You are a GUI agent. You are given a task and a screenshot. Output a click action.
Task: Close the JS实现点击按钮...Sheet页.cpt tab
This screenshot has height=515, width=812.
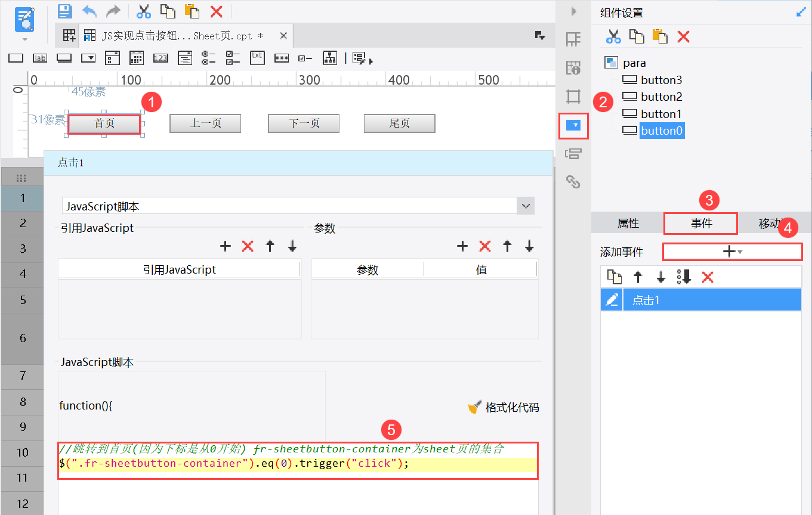point(283,36)
